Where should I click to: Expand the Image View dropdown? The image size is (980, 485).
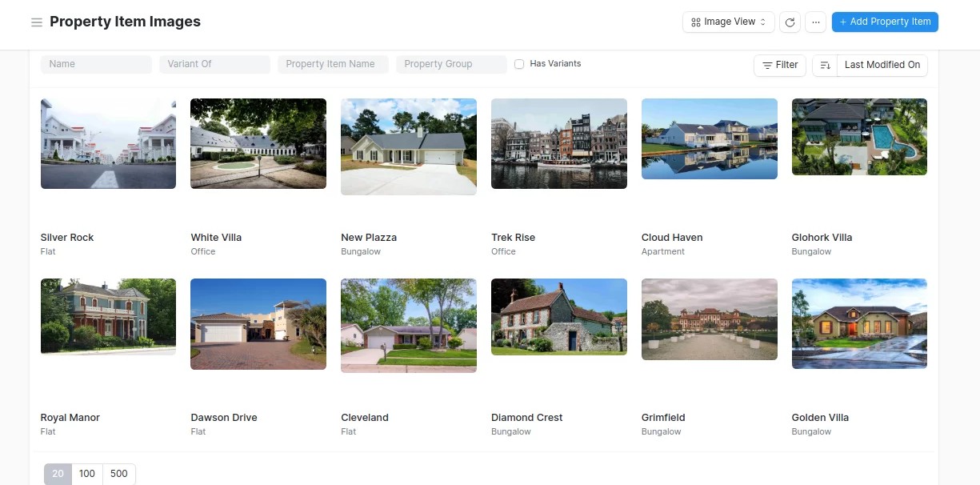728,22
